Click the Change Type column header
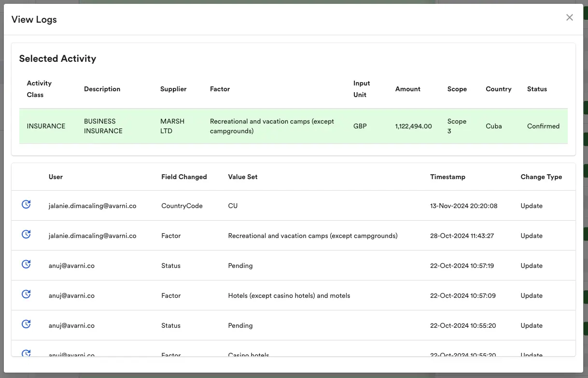 [x=541, y=177]
